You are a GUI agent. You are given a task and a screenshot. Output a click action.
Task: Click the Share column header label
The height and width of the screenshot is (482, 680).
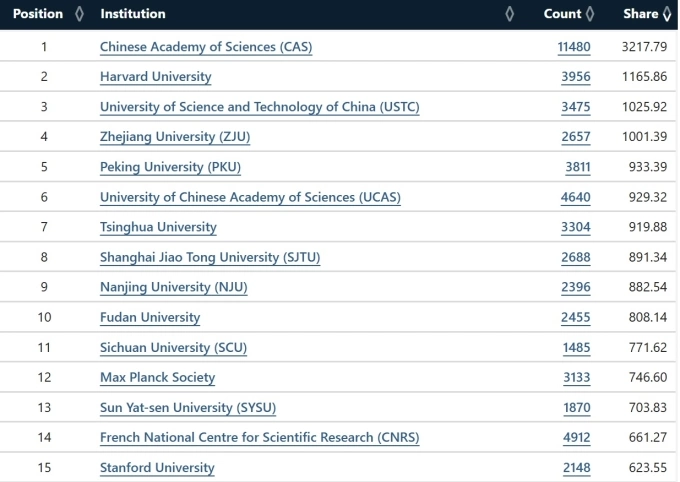click(x=641, y=14)
